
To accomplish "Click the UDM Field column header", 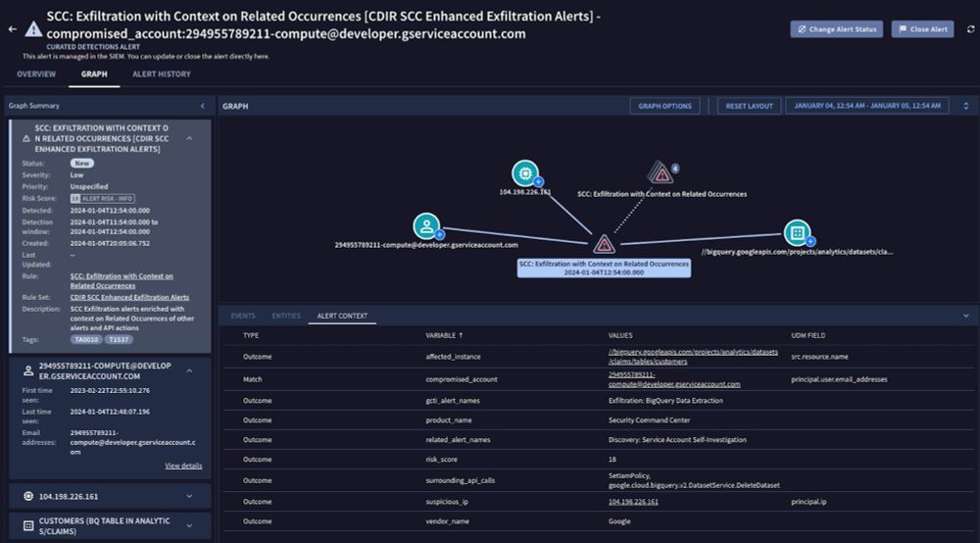I will click(x=808, y=335).
